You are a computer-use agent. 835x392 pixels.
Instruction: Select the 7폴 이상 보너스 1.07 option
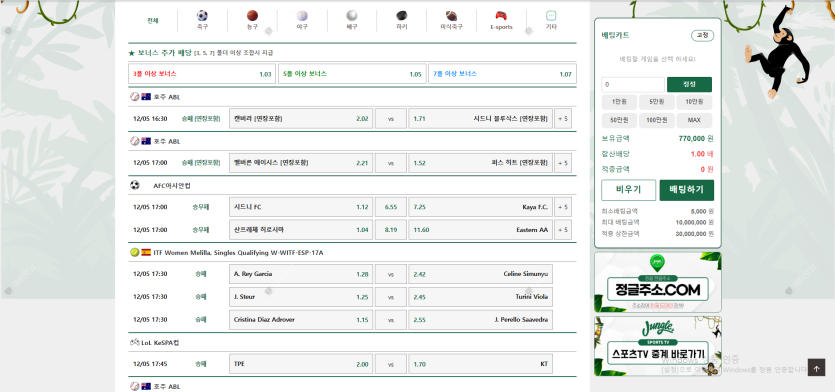502,74
